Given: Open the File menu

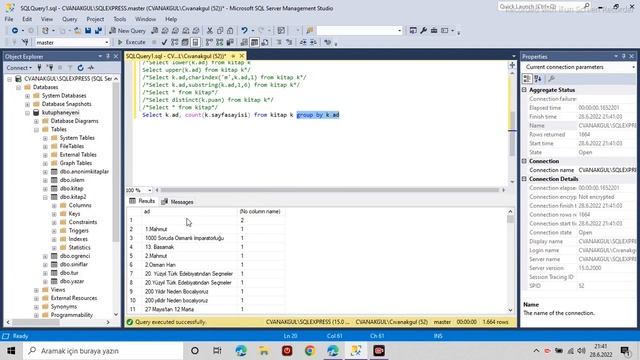Looking at the screenshot, I should click(9, 19).
